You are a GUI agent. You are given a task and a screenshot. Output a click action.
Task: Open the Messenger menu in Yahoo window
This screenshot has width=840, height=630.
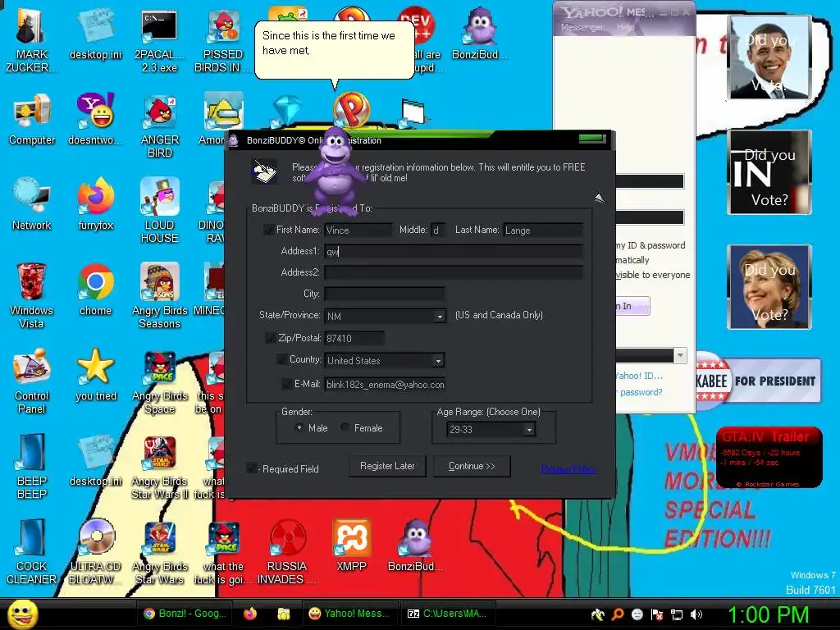pos(582,27)
